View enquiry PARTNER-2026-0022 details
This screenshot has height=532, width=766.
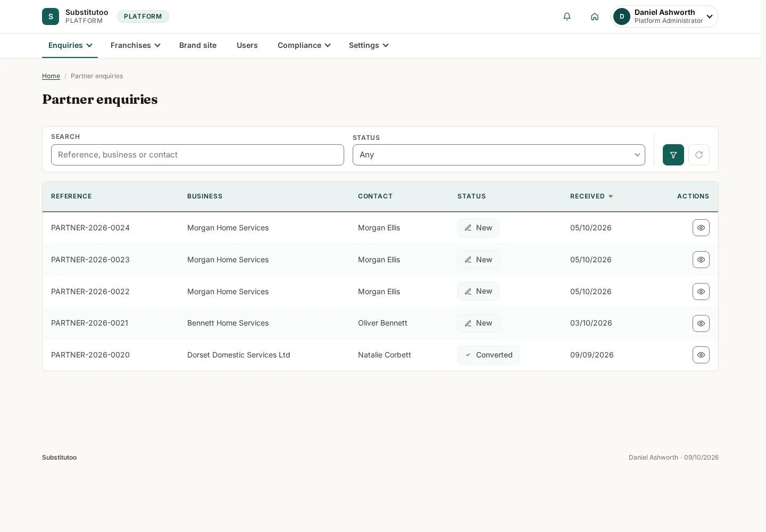701,292
